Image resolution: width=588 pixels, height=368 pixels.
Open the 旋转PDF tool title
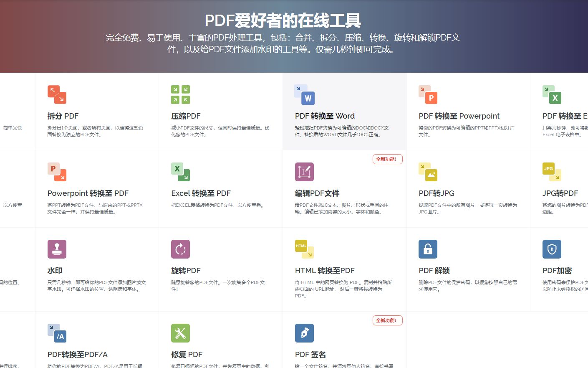186,271
